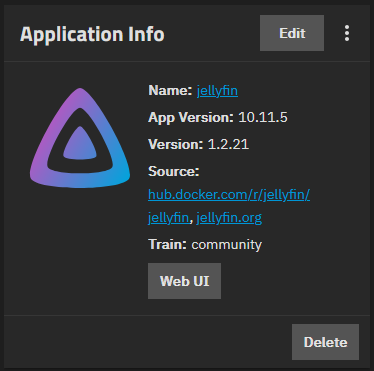Click the Application Info heading

[92, 34]
